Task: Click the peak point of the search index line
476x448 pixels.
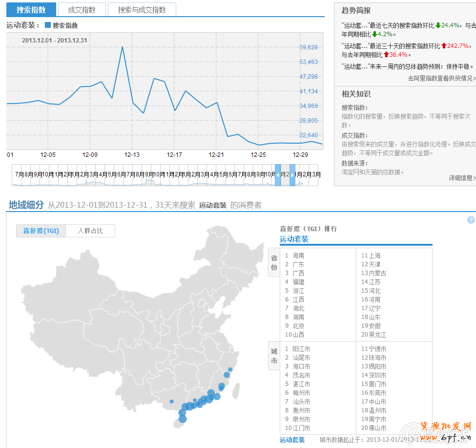Action: click(x=122, y=47)
